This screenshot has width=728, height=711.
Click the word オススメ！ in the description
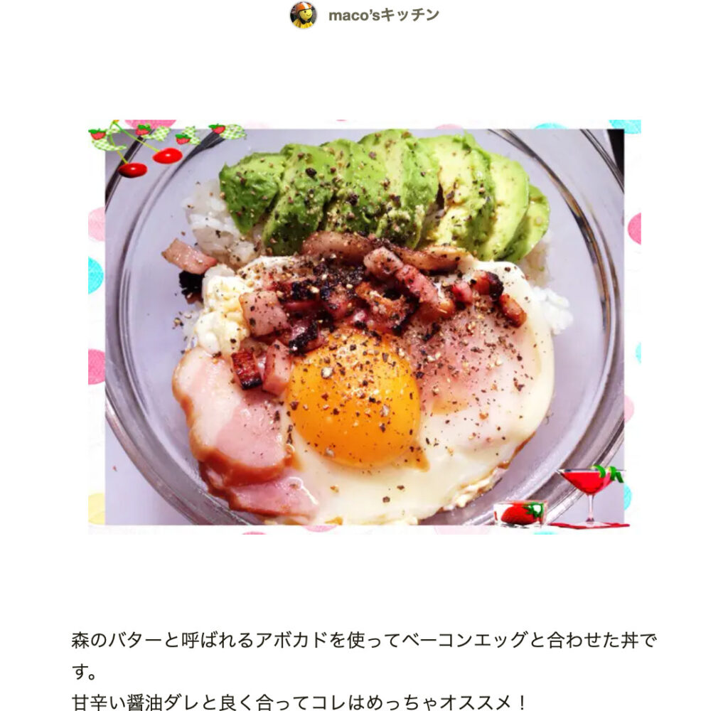(483, 702)
